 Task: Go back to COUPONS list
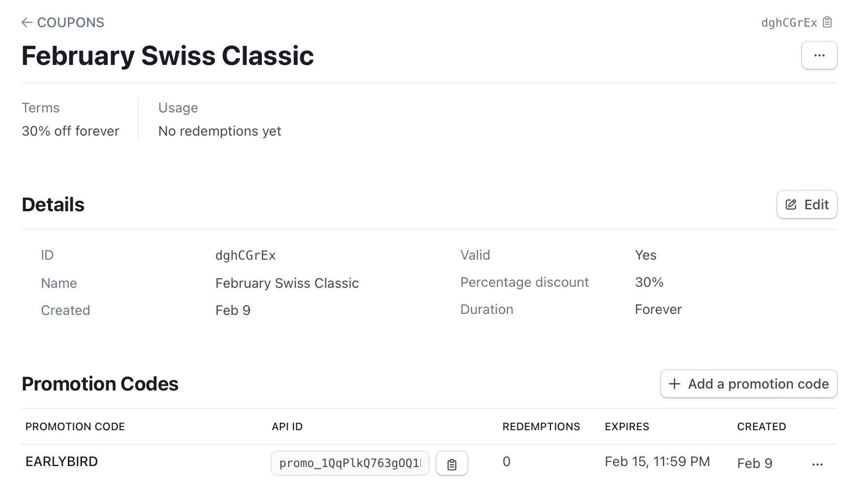[70, 22]
